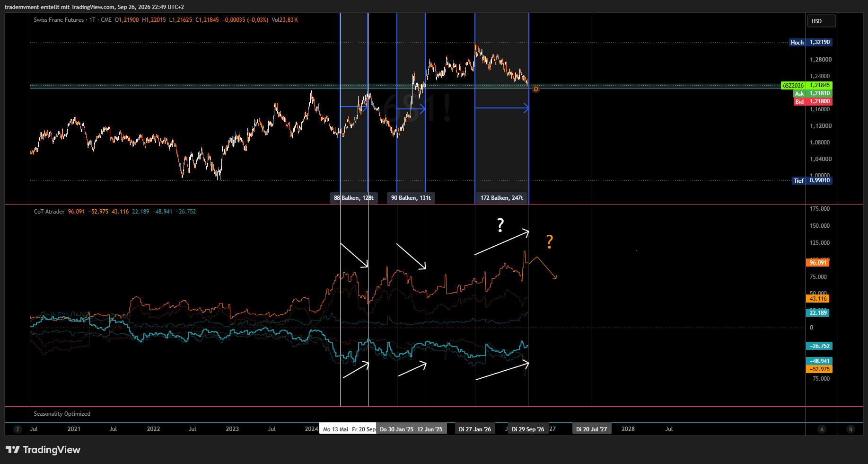Screen dimensions: 868x464
Task: Click the Ask 1,21810 label
Action: coord(813,93)
